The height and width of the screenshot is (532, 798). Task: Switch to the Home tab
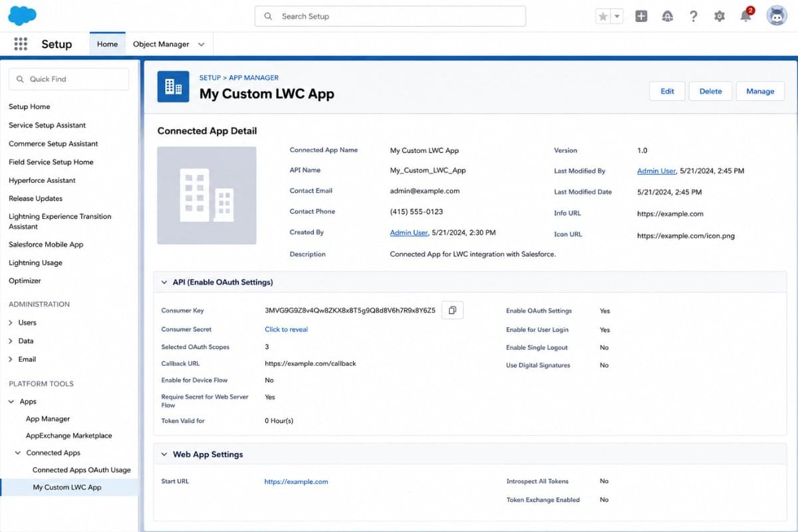[x=107, y=44]
